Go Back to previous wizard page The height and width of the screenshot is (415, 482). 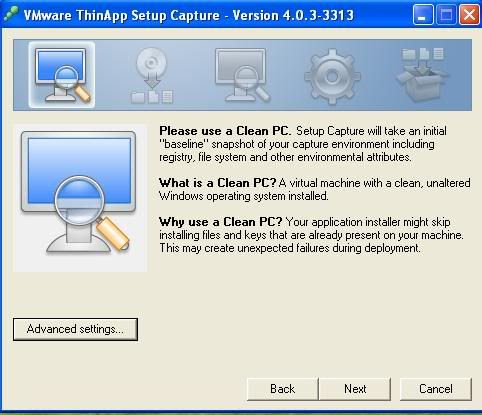click(282, 389)
